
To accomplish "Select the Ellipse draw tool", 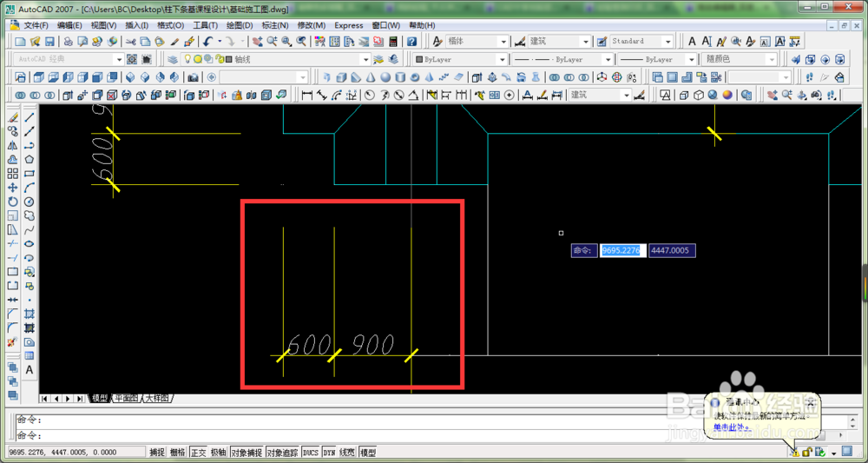I will pyautogui.click(x=30, y=244).
